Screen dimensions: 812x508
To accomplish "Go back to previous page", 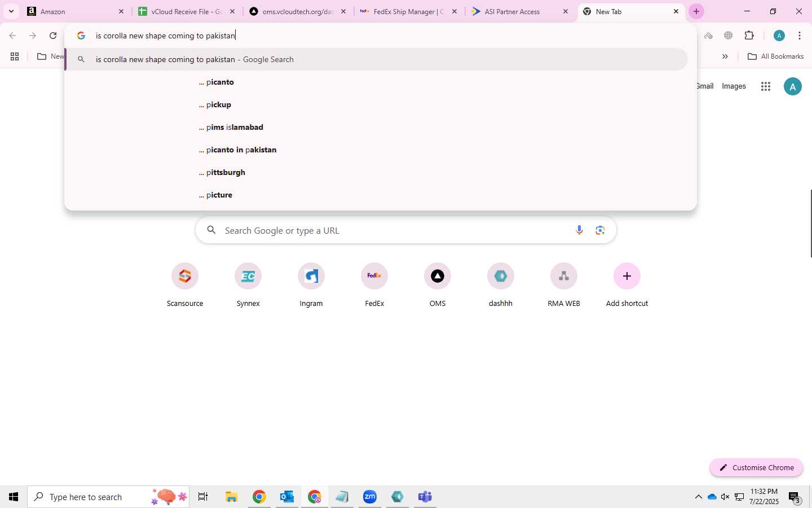I will click(x=12, y=36).
